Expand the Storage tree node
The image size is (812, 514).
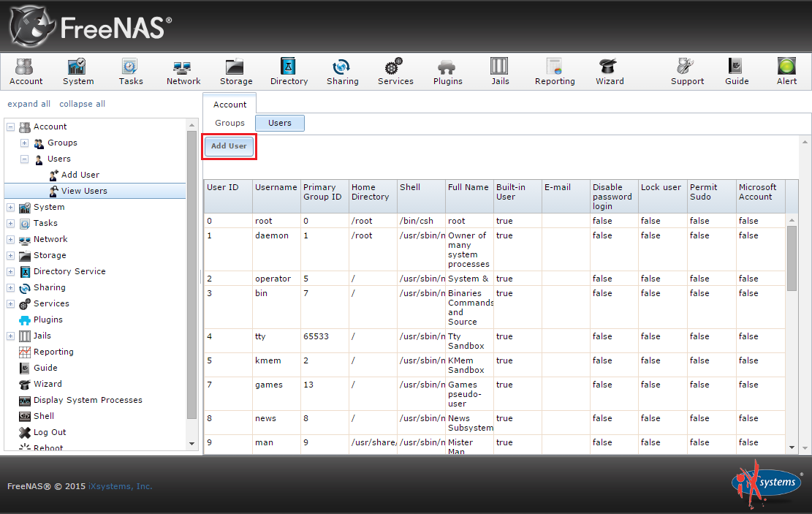10,255
